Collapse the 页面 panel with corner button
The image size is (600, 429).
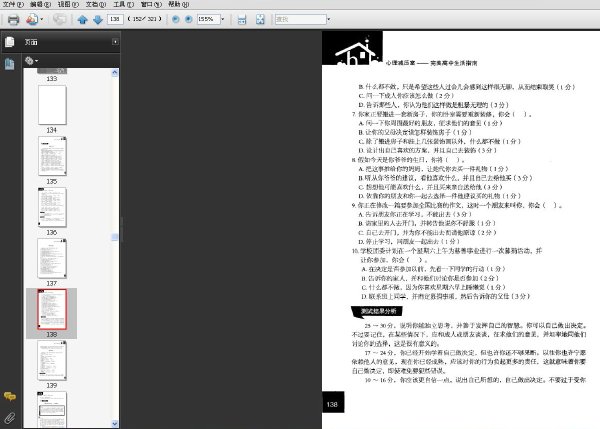(x=115, y=42)
